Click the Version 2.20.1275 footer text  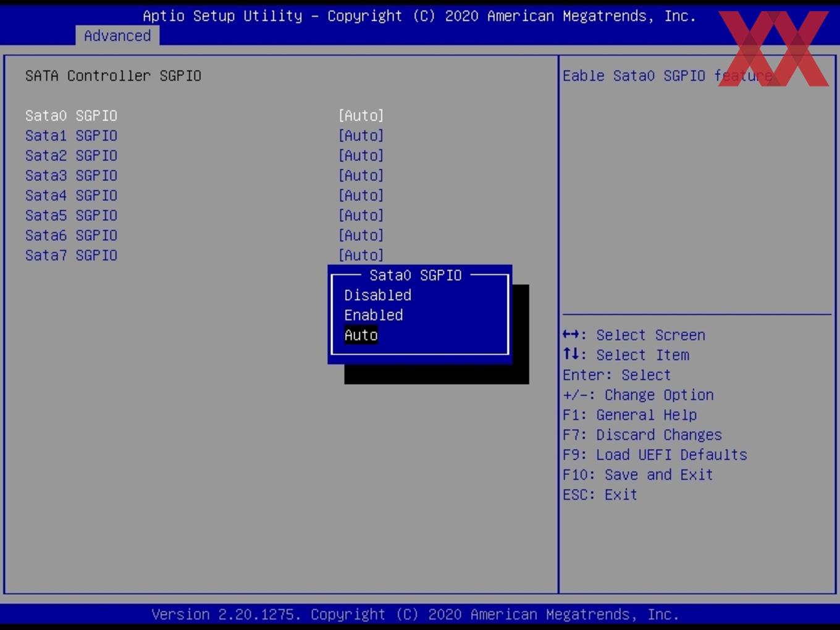tap(415, 615)
